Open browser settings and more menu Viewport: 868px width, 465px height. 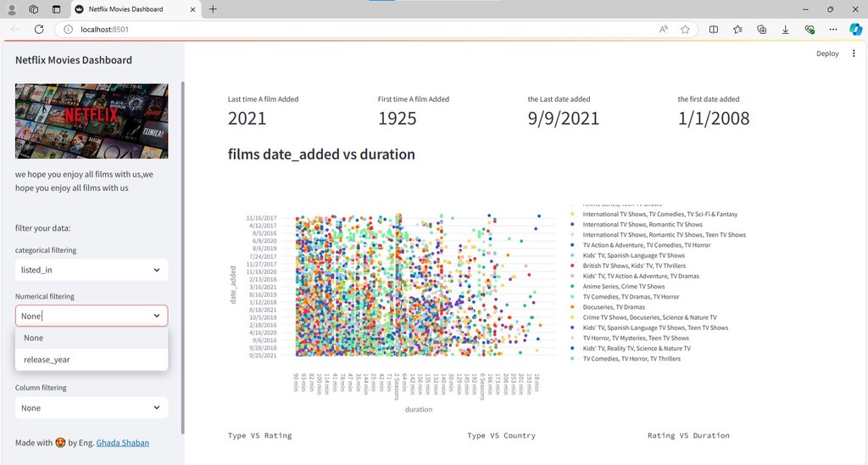pos(833,30)
